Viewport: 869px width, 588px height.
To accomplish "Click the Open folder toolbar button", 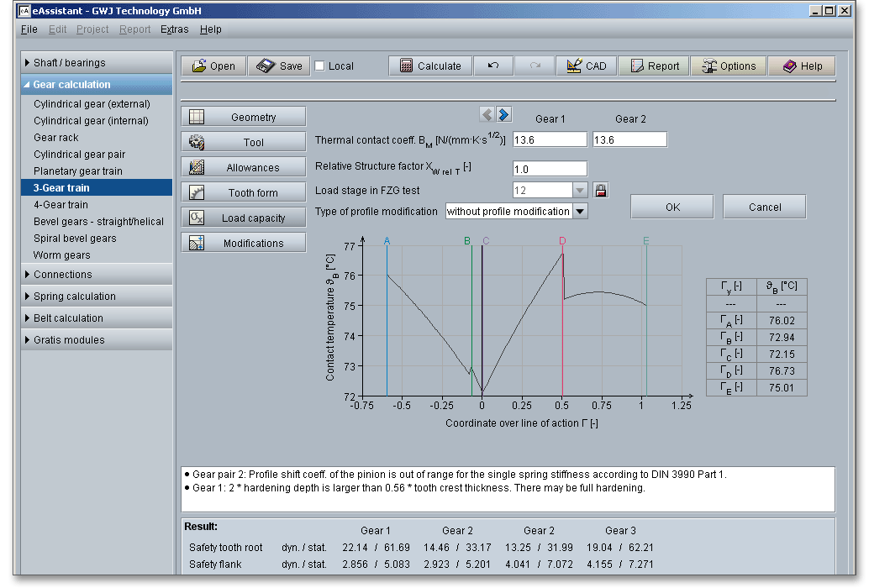I will click(x=213, y=66).
